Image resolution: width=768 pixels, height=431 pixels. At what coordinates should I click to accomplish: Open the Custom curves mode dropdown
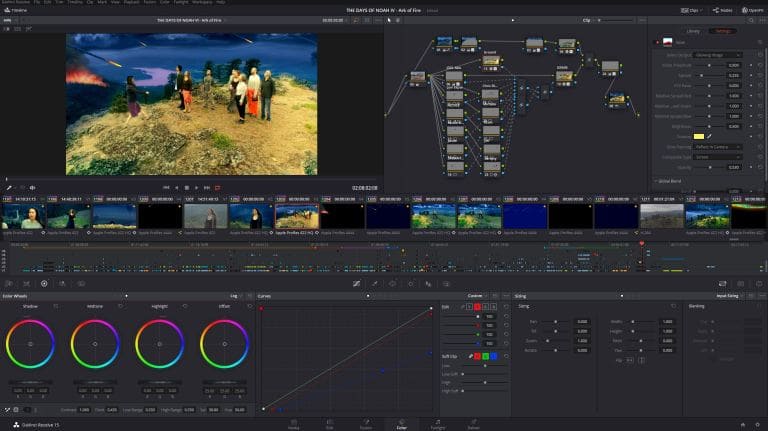(x=477, y=296)
